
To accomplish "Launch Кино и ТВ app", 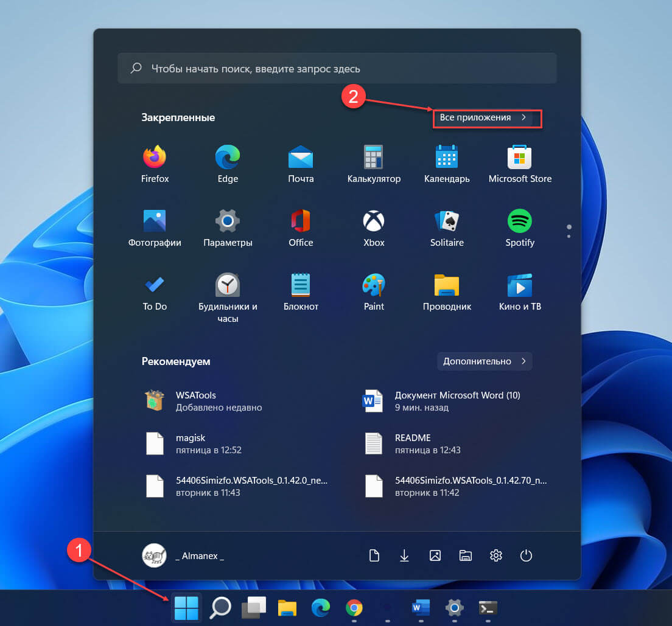I will (520, 292).
